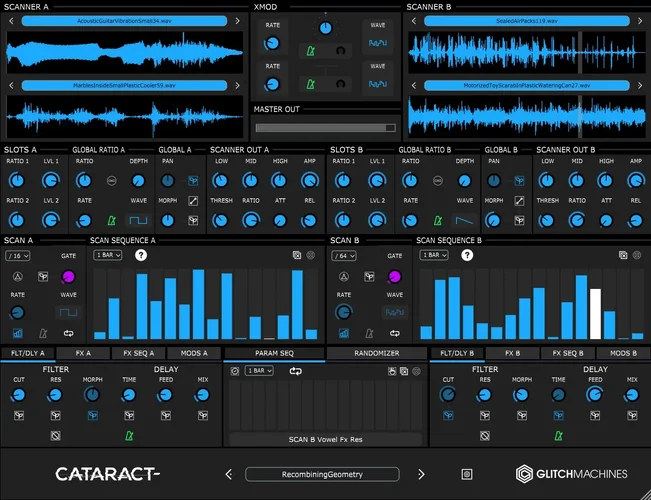Open settings icon next to Glitchmachines logo
The image size is (651, 500).
pyautogui.click(x=466, y=474)
